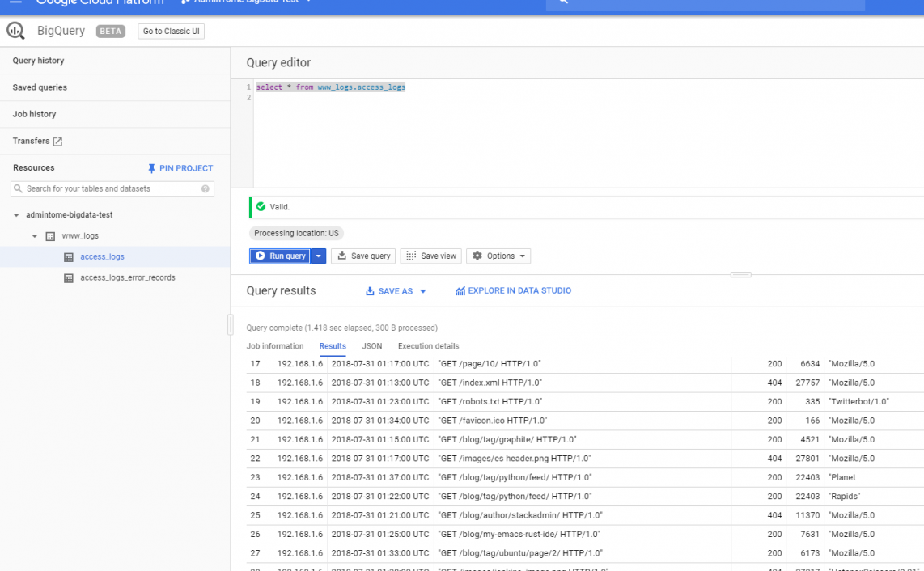Image resolution: width=924 pixels, height=571 pixels.
Task: Select the www_logs dataset icon
Action: click(x=51, y=235)
